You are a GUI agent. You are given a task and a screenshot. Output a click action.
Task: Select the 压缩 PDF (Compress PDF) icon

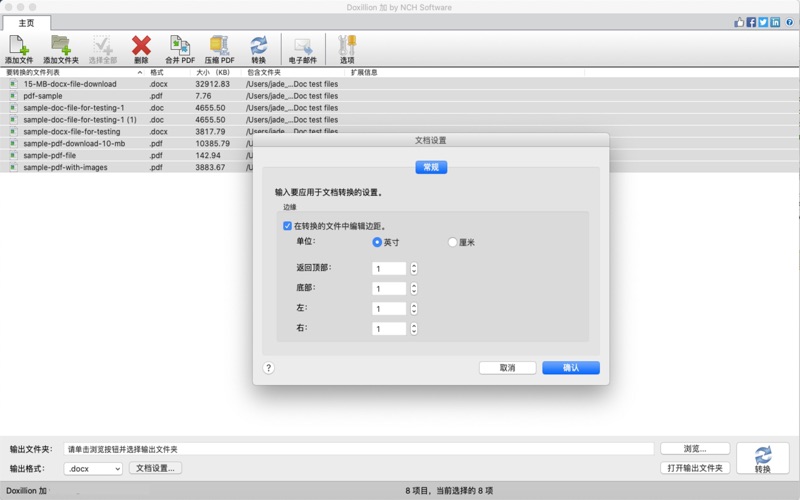point(220,47)
